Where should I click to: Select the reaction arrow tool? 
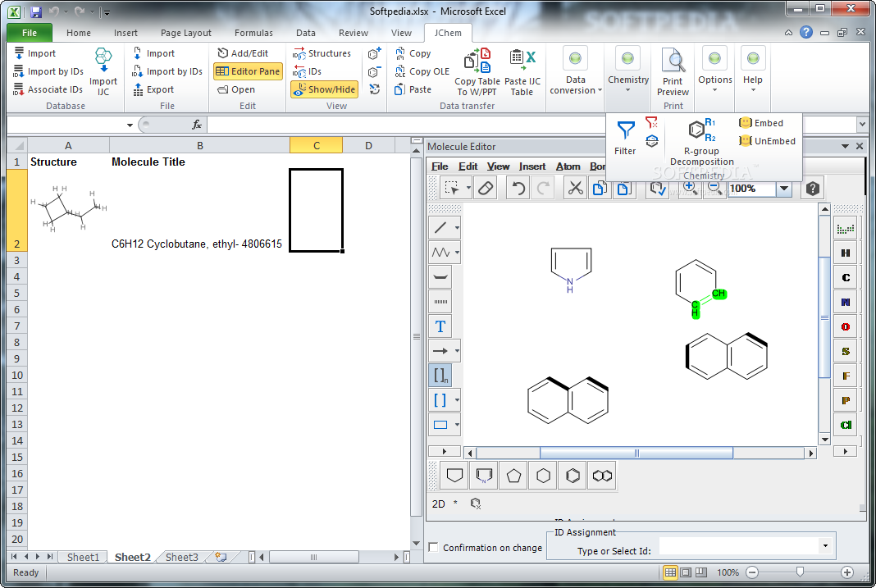[440, 351]
